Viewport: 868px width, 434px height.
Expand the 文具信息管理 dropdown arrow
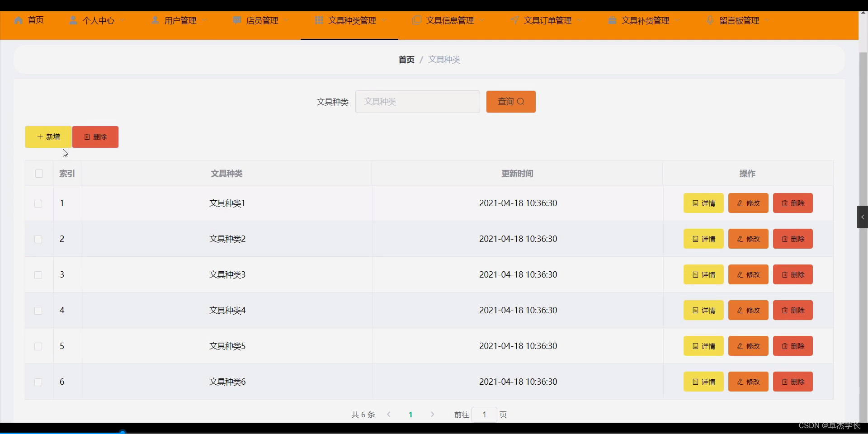[x=482, y=21]
